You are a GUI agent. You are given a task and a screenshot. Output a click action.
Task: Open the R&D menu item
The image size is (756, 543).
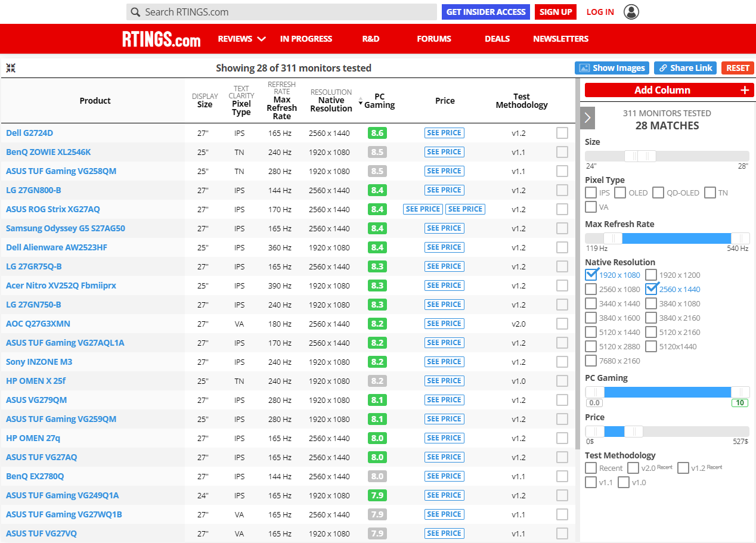[370, 39]
